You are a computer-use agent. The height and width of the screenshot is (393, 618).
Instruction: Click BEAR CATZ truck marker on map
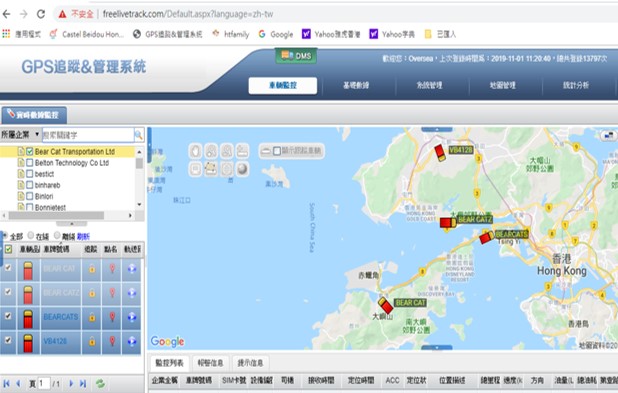point(448,223)
